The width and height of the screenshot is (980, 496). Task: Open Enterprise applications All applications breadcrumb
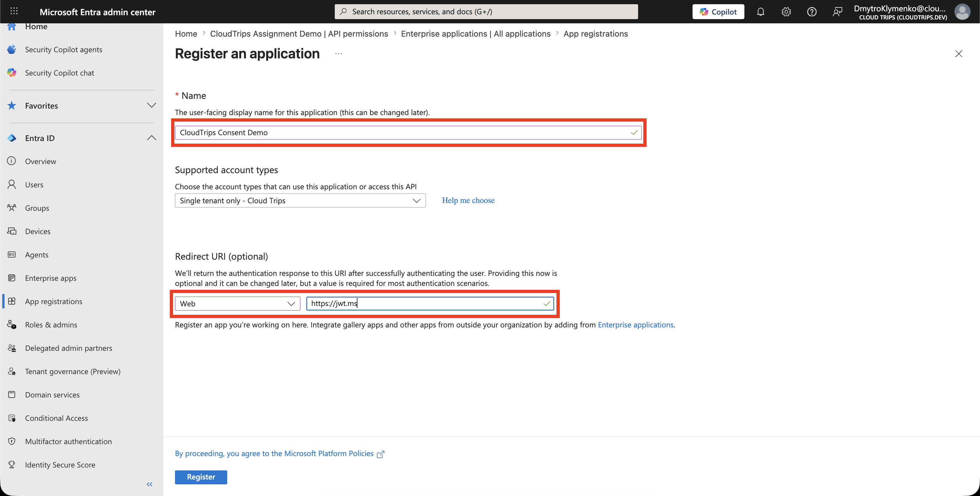(x=475, y=33)
